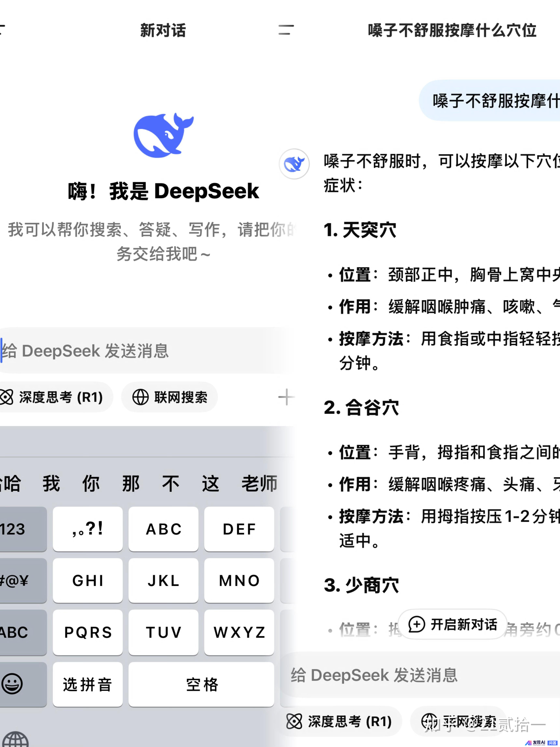Pick candidate word 那

click(131, 484)
